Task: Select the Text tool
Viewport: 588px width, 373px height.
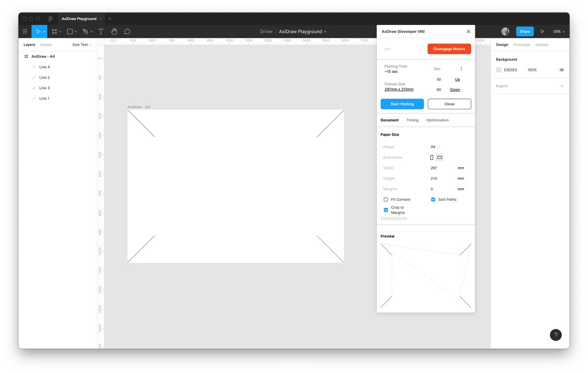Action: tap(101, 31)
